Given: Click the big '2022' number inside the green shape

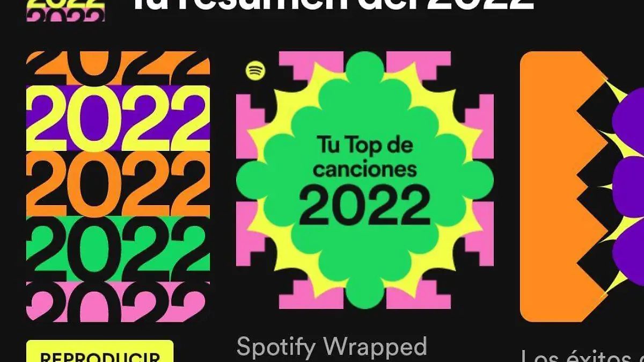Looking at the screenshot, I should point(365,206).
